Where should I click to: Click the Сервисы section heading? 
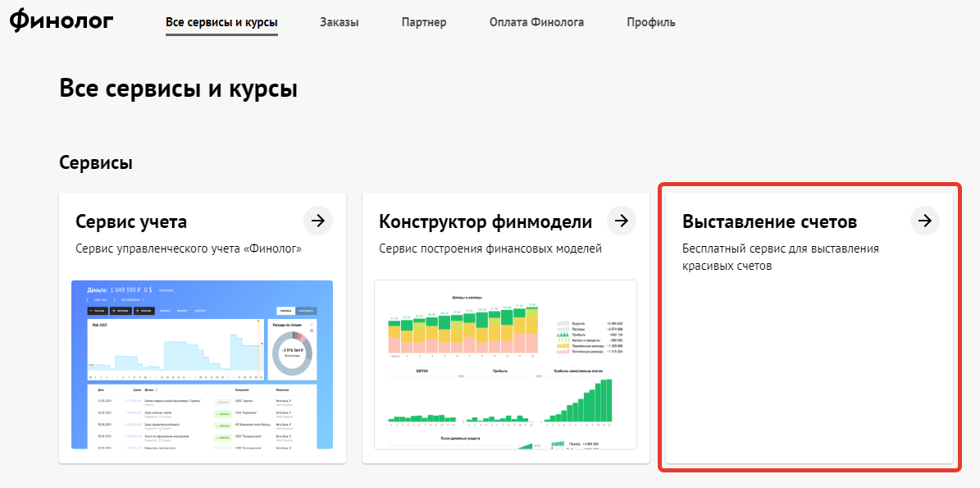(96, 163)
